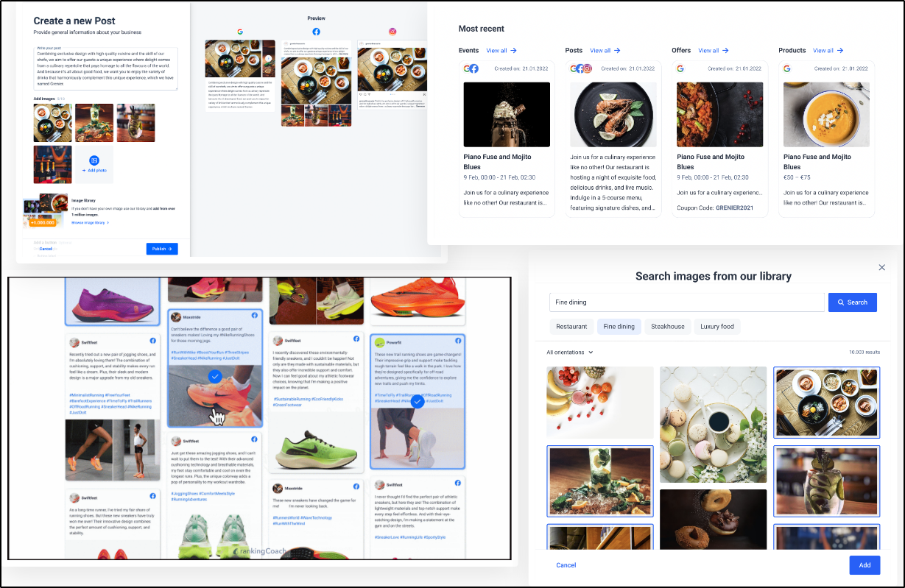This screenshot has height=588, width=905.
Task: Click the blue Add photo image icon
Action: (x=94, y=160)
